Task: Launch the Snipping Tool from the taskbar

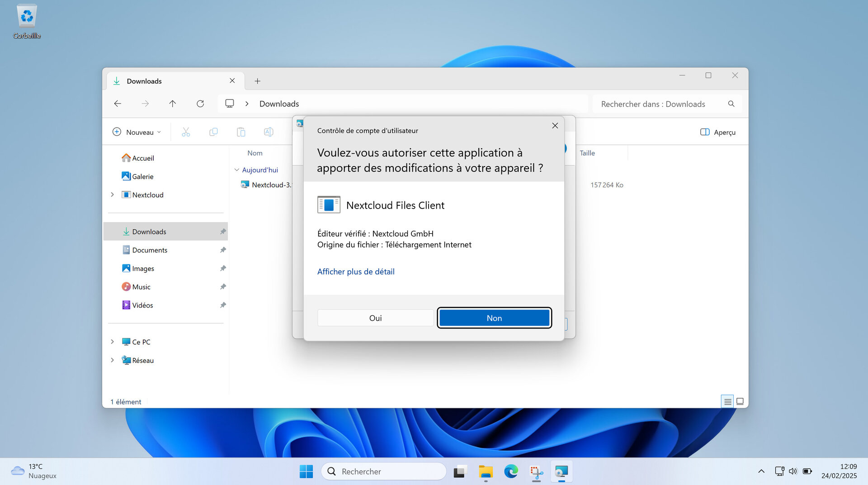Action: (x=536, y=471)
